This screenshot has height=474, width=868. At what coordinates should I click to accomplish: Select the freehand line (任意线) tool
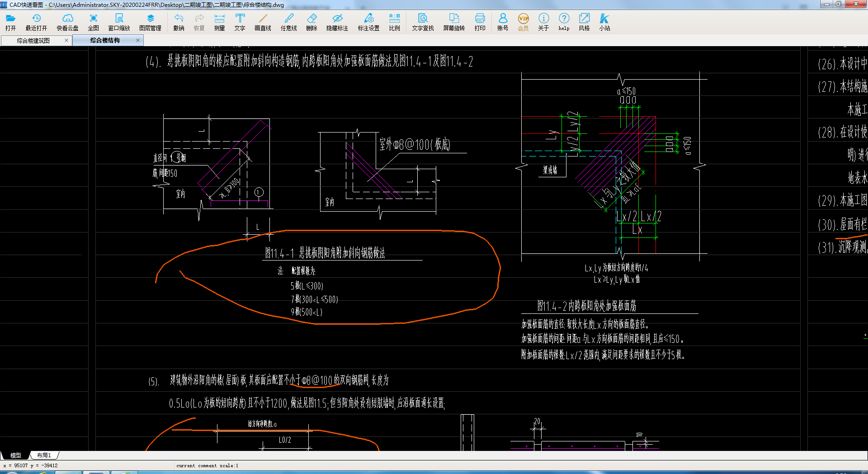tap(288, 22)
